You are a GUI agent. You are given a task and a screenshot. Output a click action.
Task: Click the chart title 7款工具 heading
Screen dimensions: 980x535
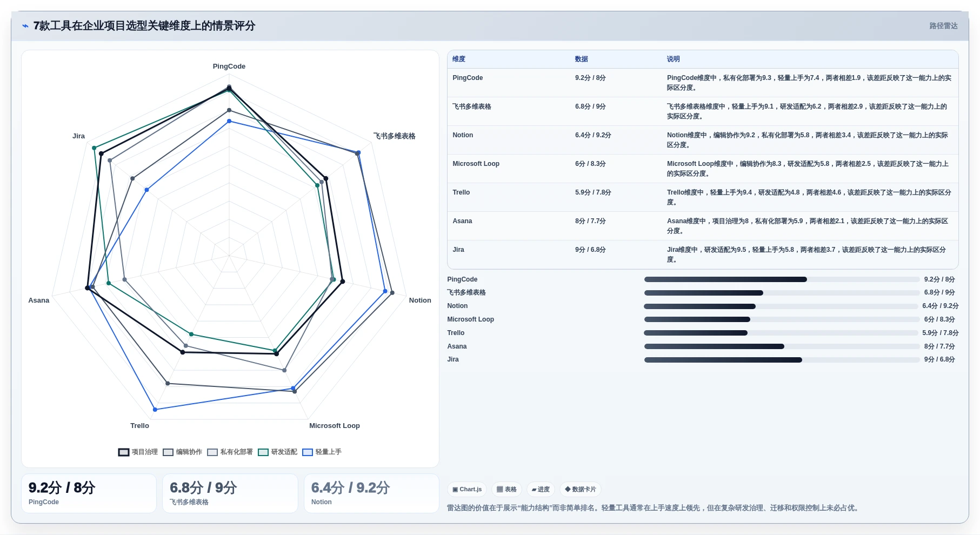point(144,26)
